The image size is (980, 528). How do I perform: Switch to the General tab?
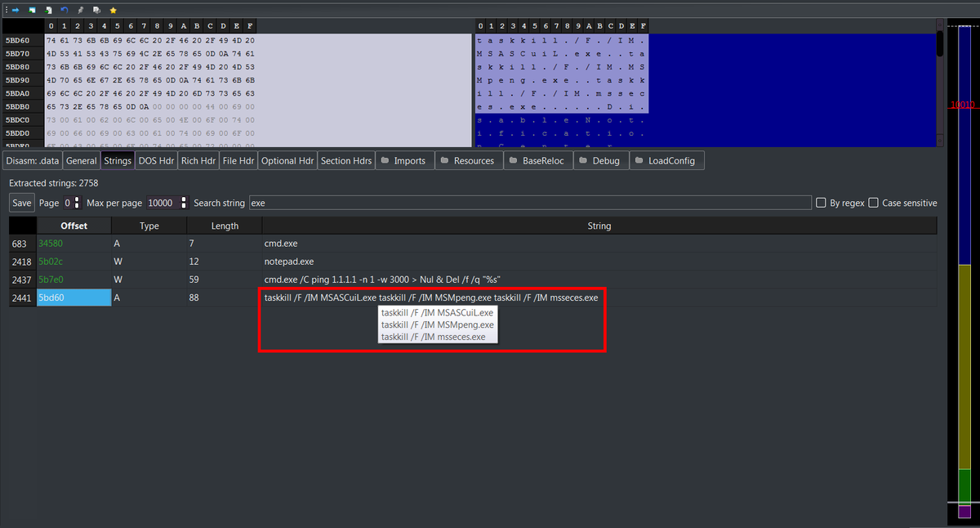pos(82,161)
